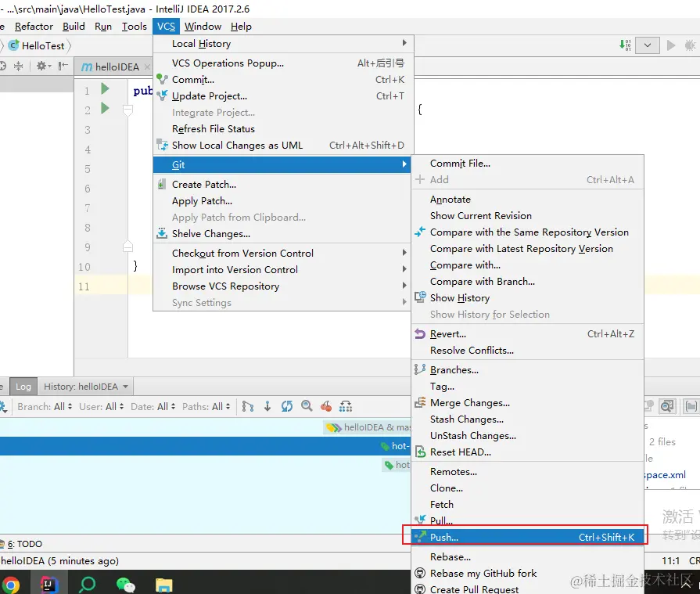Click the Show History clock icon

pos(420,297)
